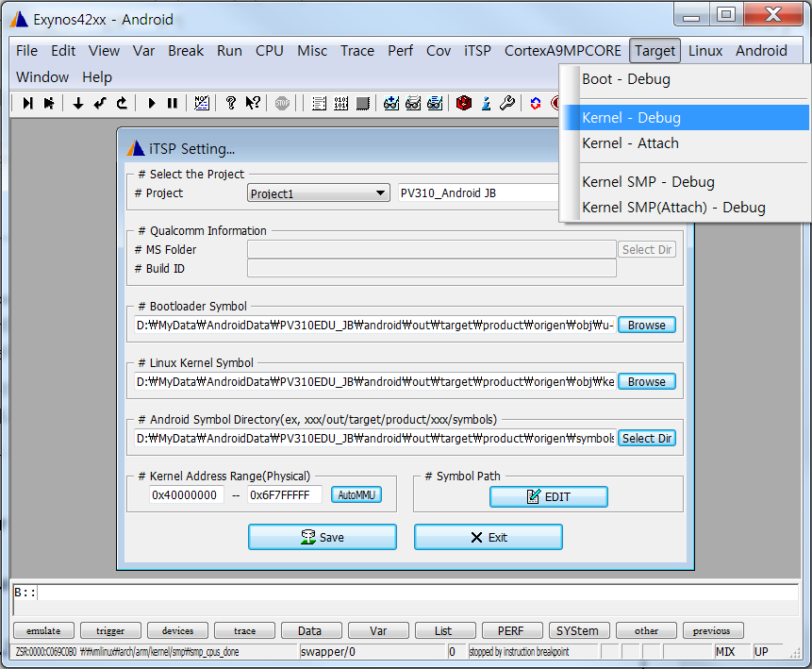Click the AutoMMU button

356,494
